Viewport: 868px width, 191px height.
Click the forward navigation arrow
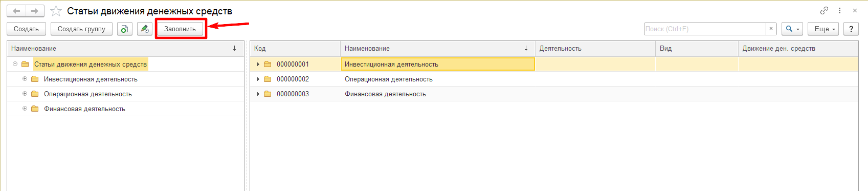(x=35, y=11)
